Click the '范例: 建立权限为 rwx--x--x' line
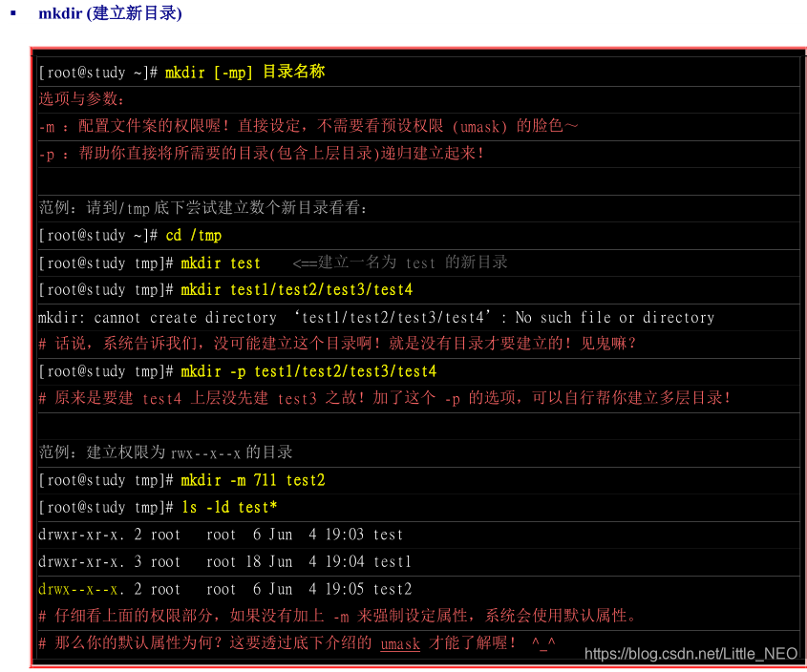 pyautogui.click(x=166, y=452)
